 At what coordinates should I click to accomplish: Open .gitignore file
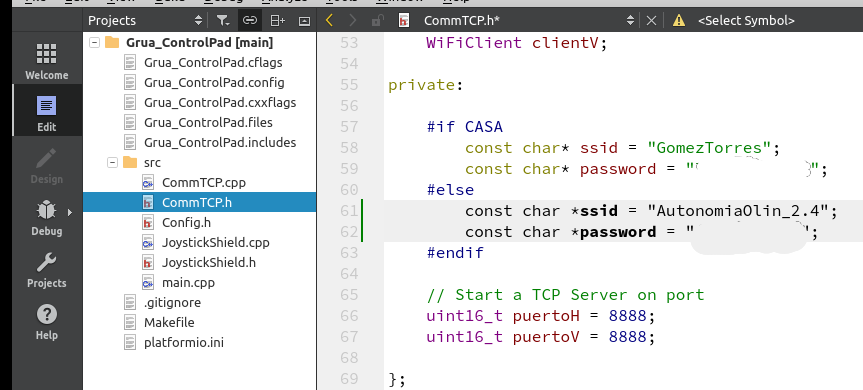click(x=172, y=303)
